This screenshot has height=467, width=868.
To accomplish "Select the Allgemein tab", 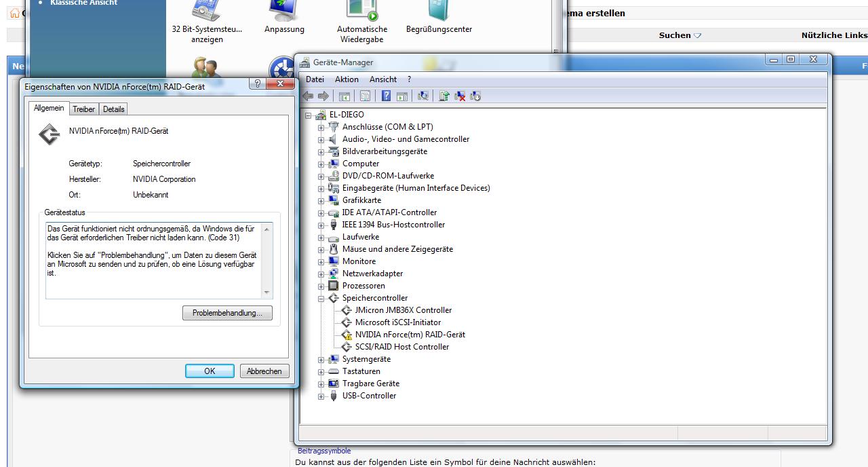I will tap(49, 108).
